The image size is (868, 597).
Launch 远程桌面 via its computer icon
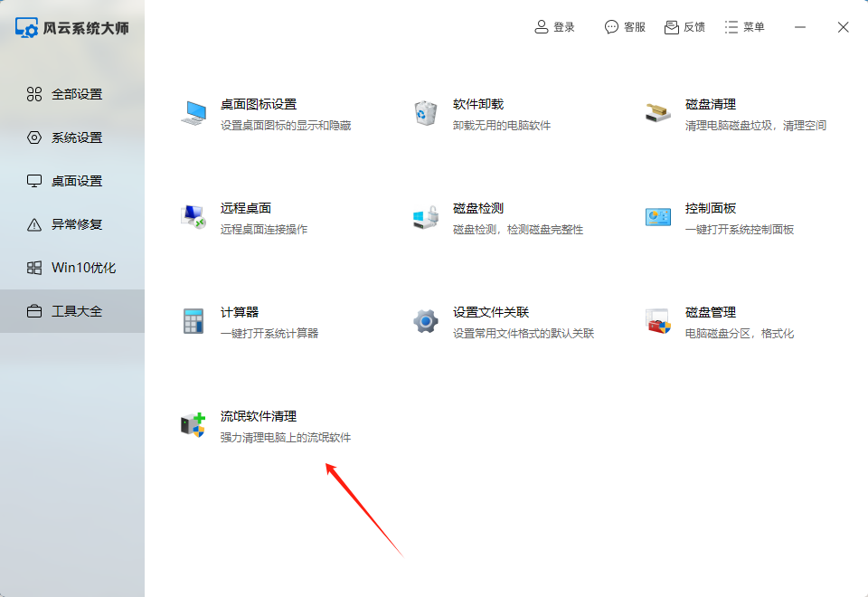click(x=193, y=216)
